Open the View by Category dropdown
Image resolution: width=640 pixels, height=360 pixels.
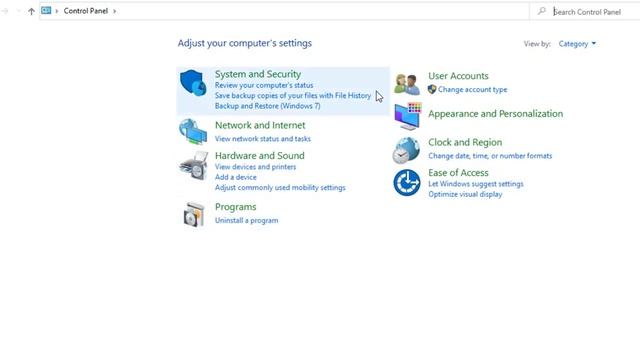pos(577,44)
